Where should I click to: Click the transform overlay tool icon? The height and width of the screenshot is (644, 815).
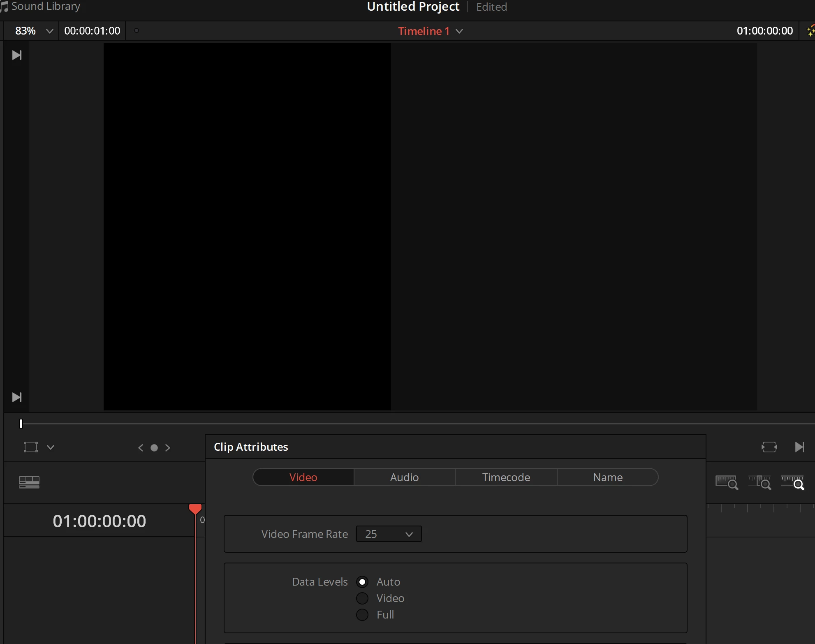coord(31,447)
